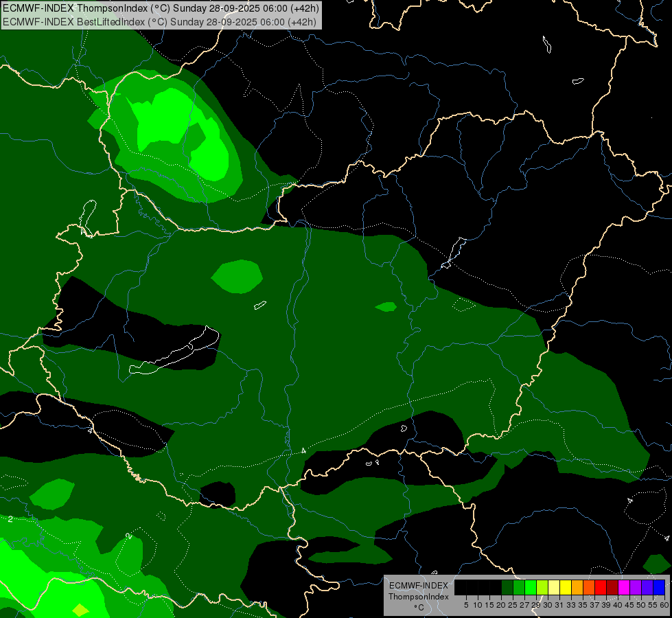This screenshot has width=672, height=618.
Task: Choose the magenta 40–45 legend swatch
Action: (624, 587)
